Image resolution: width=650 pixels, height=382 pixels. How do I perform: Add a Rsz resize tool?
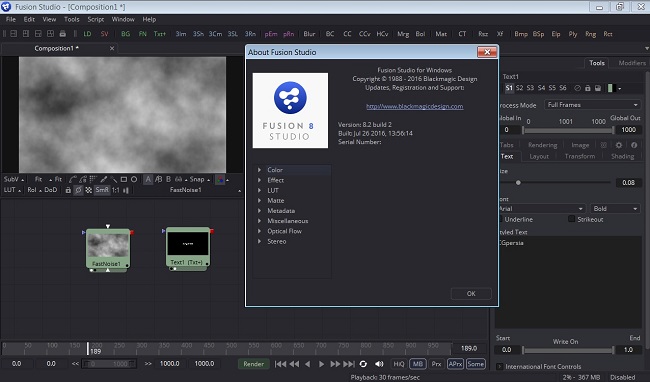[483, 34]
